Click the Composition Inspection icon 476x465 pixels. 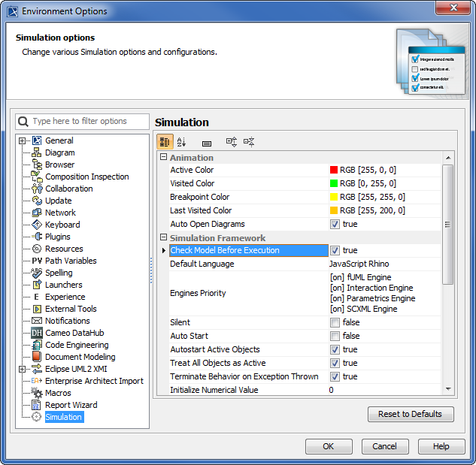(37, 177)
